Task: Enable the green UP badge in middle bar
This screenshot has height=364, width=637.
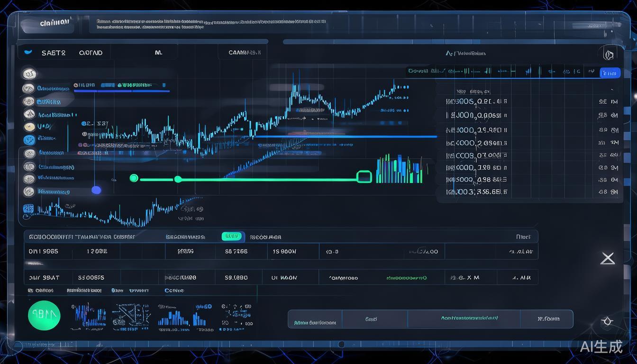Action: (x=231, y=237)
